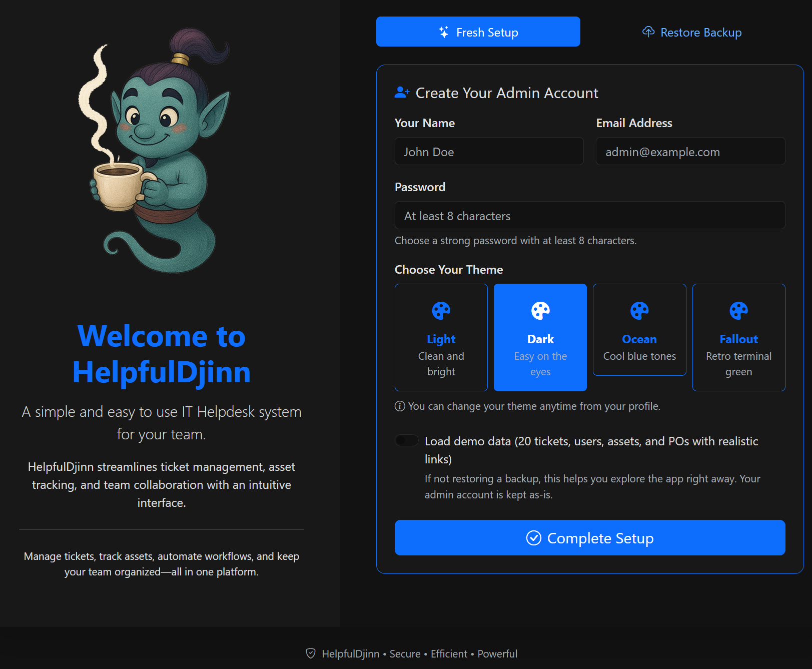Click the 'If not restoring a backup' description text
The height and width of the screenshot is (669, 812).
tap(592, 486)
